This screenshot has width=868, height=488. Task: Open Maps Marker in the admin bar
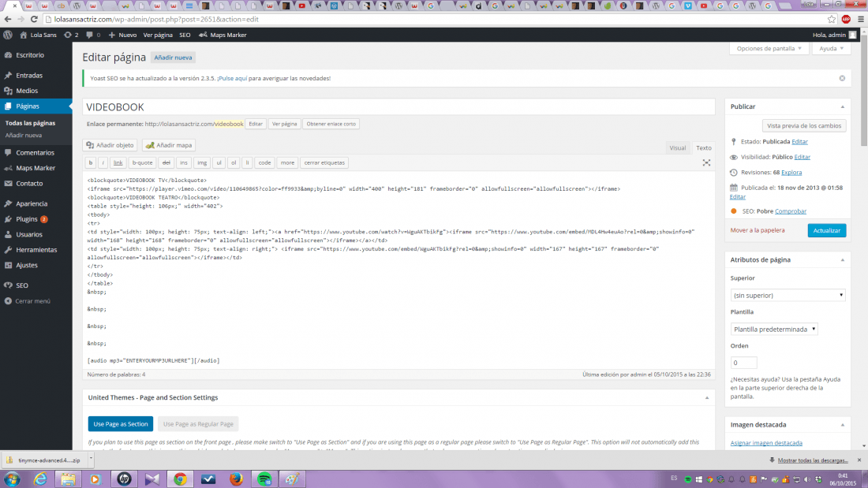click(x=223, y=35)
